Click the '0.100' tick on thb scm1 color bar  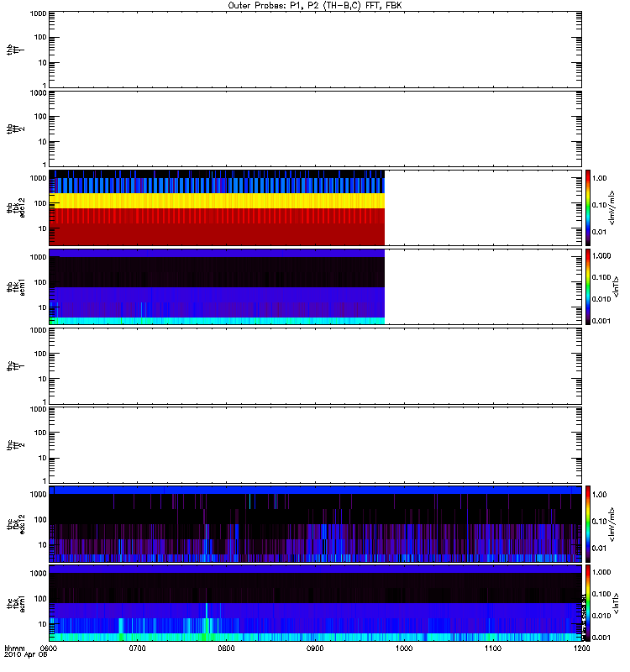tap(601, 277)
